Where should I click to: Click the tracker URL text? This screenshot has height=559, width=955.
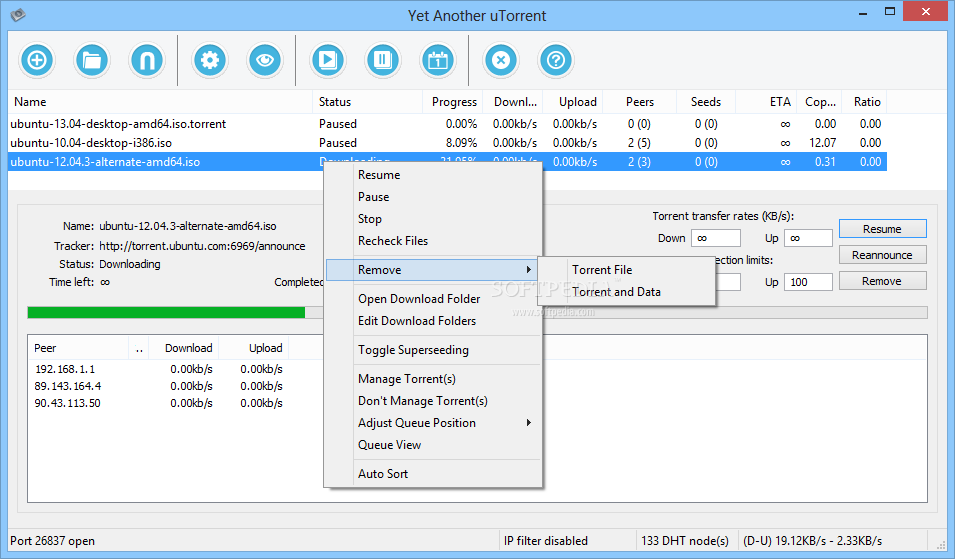pyautogui.click(x=202, y=246)
